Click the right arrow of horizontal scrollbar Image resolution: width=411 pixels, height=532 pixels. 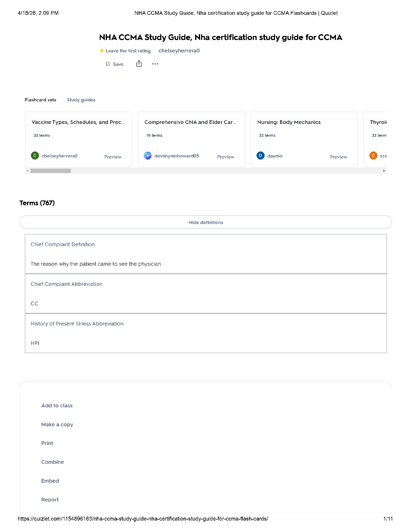tap(384, 171)
